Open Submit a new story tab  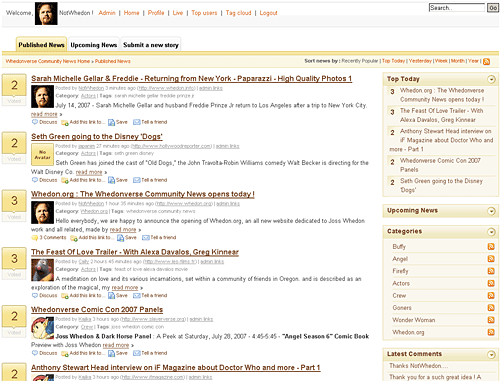[x=151, y=45]
